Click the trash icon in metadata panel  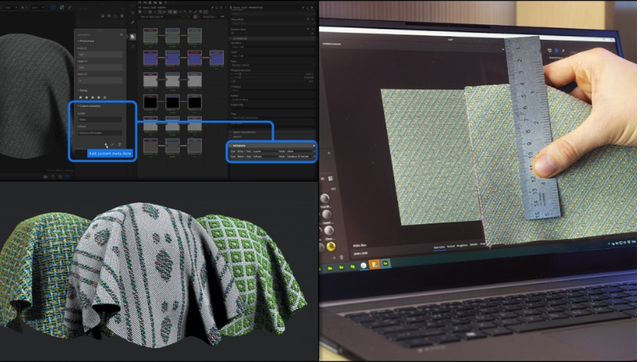[120, 145]
